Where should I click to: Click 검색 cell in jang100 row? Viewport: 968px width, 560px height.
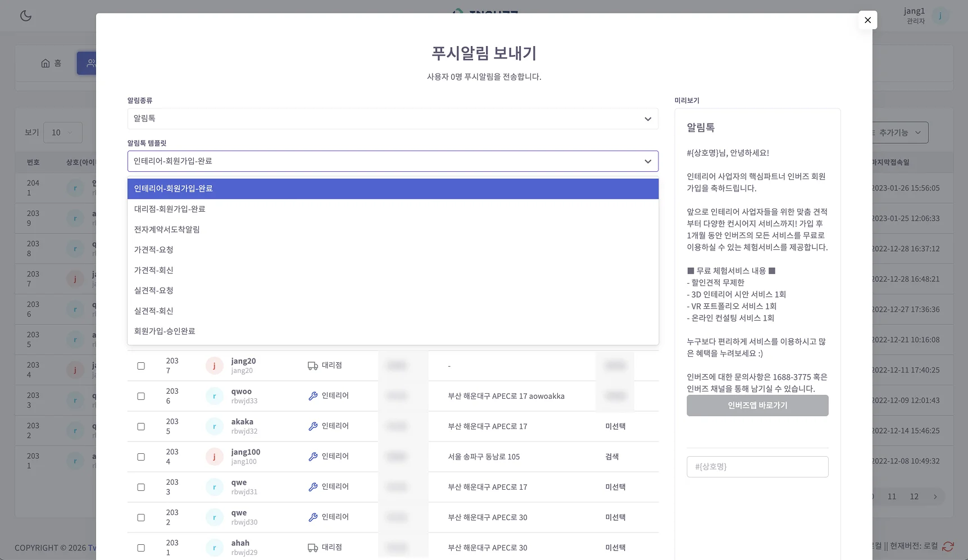612,457
